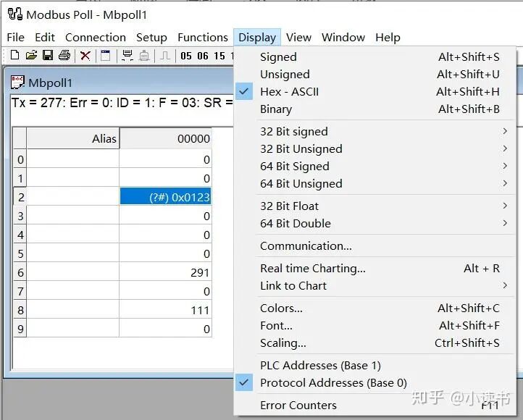The image size is (523, 420).
Task: Open the File menu
Action: point(15,38)
